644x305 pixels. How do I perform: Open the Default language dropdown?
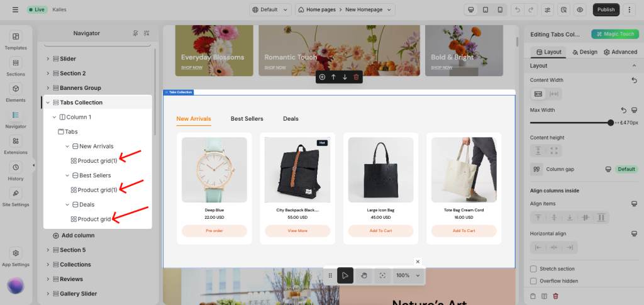270,9
